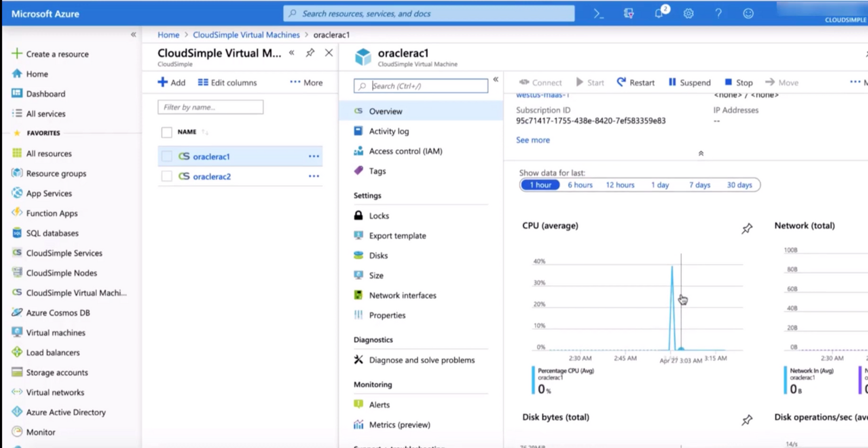
Task: Select the Activity log menu item
Action: (389, 131)
